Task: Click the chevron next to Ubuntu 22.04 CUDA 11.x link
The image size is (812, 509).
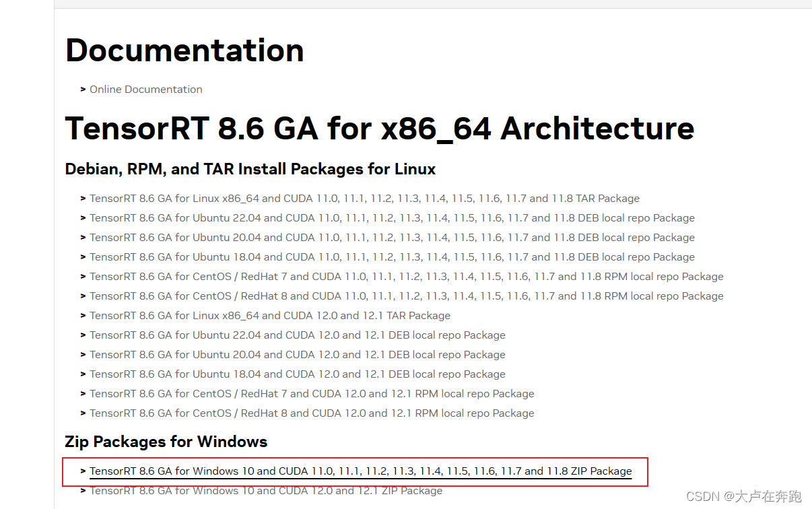Action: [x=82, y=217]
